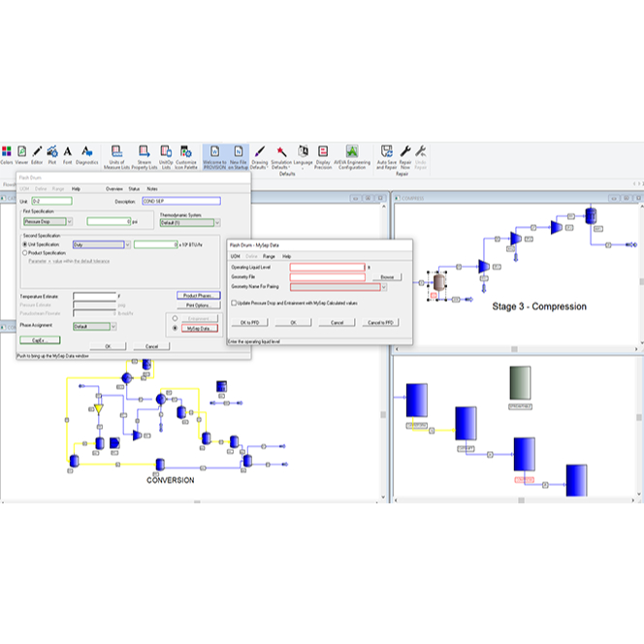This screenshot has width=644, height=644.
Task: Open Auto Save and Repair
Action: pyautogui.click(x=386, y=157)
